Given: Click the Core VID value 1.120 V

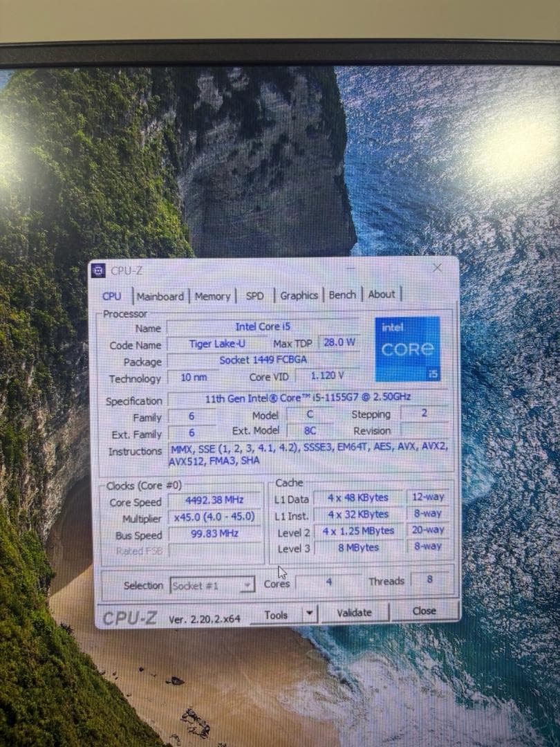Looking at the screenshot, I should point(326,376).
